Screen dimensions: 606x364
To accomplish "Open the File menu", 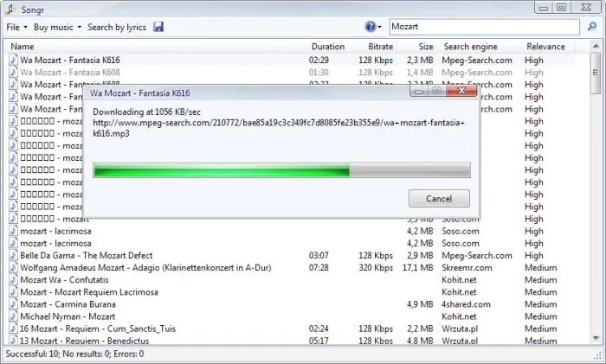I will [16, 27].
